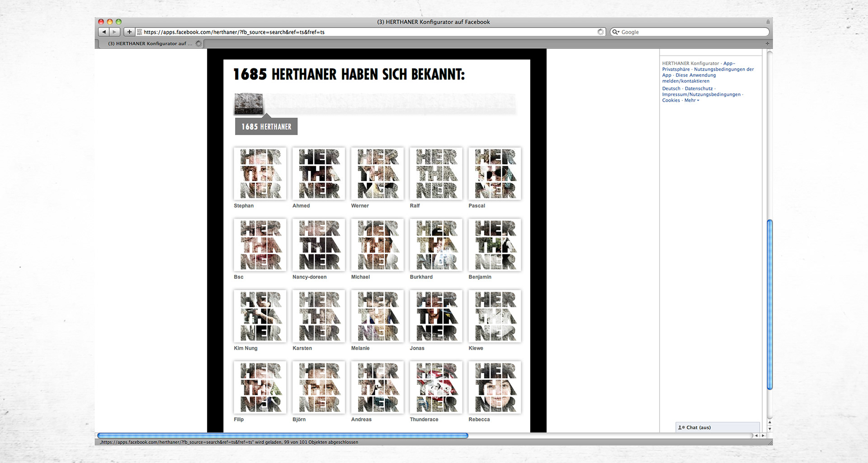Open the Cookies link
868x463 pixels.
671,100
